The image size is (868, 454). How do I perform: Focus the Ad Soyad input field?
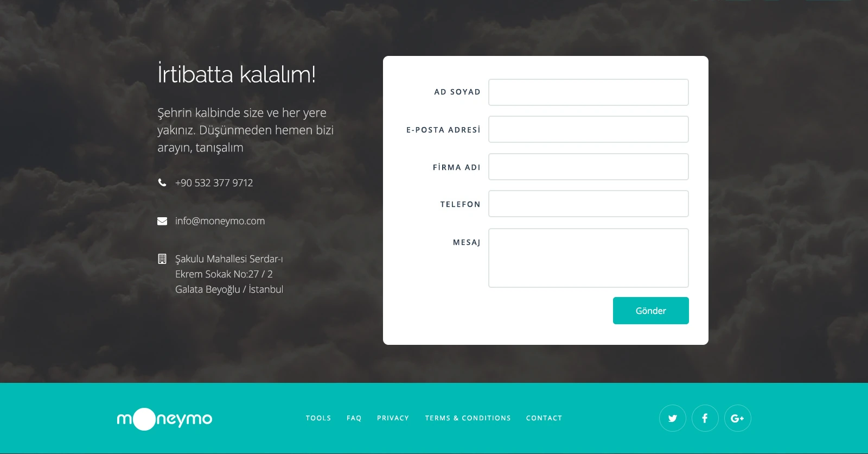(589, 92)
